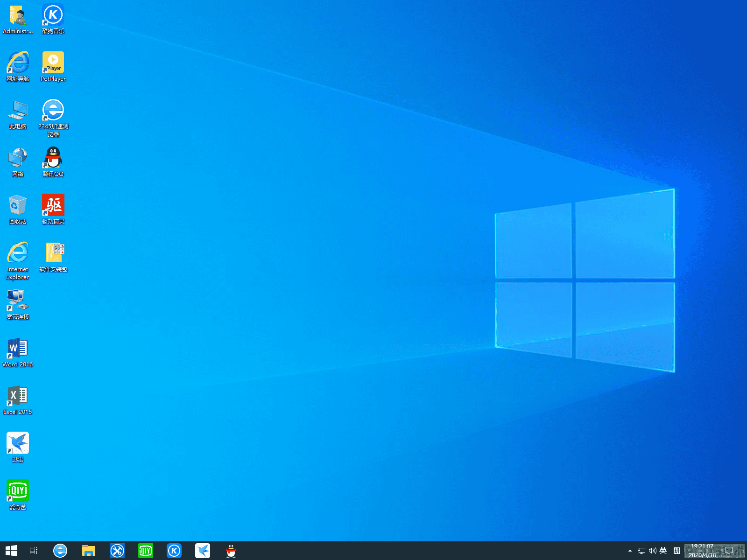Select the Internet Explorer desktop icon

click(18, 261)
